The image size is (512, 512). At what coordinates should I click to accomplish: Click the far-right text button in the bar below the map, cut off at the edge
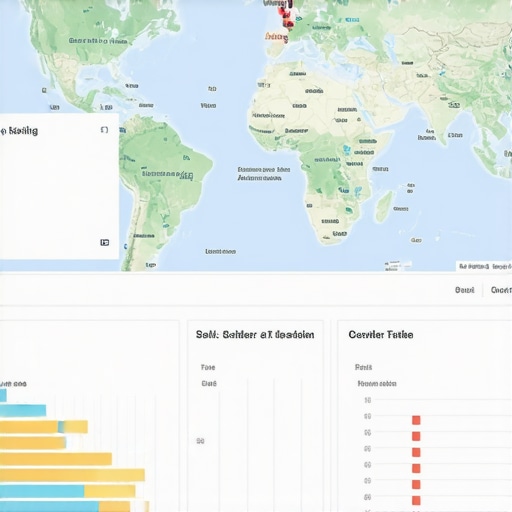click(501, 290)
